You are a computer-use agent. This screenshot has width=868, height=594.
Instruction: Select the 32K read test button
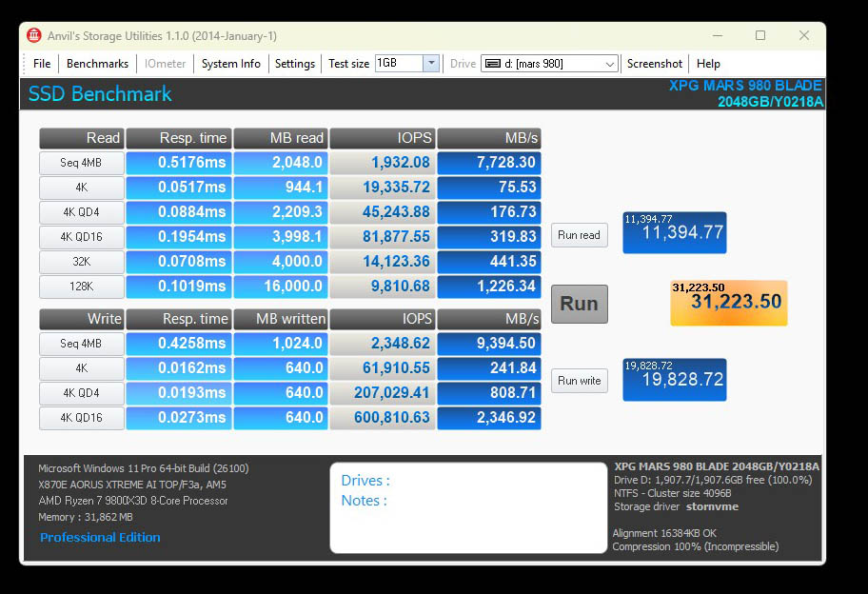tap(82, 261)
